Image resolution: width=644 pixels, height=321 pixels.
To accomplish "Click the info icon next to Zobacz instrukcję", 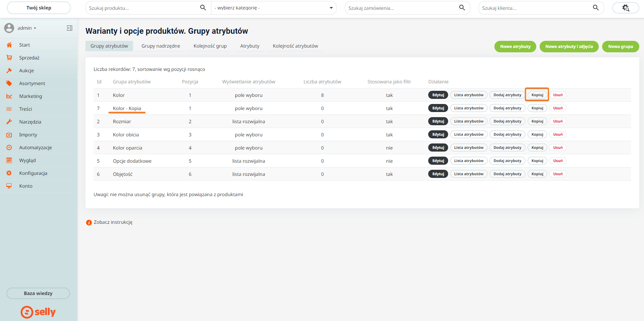I will pos(89,222).
